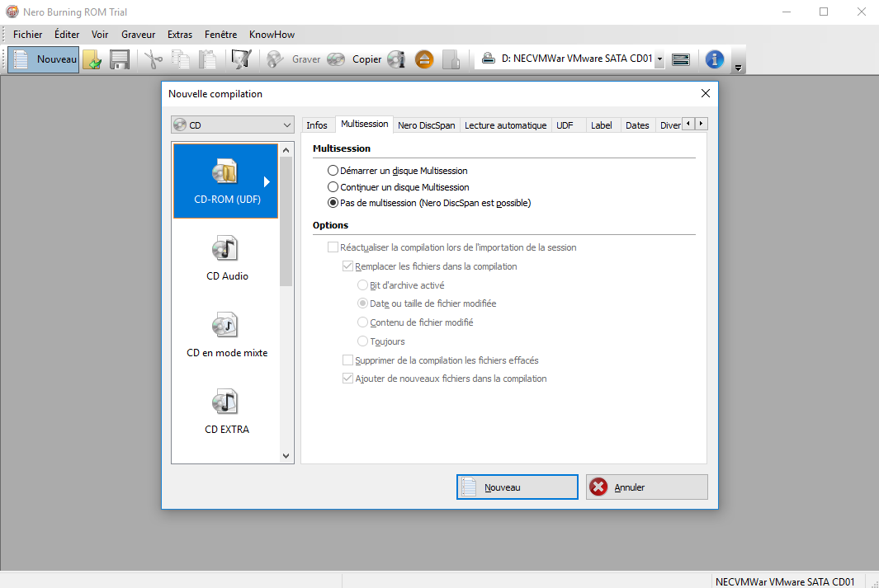Switch to the Nero DiscSpan tab

tap(427, 125)
